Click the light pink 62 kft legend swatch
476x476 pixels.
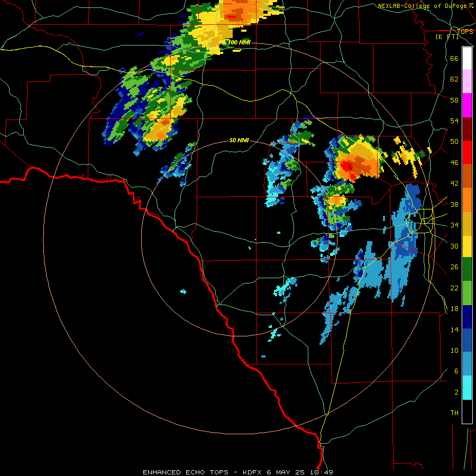point(467,81)
